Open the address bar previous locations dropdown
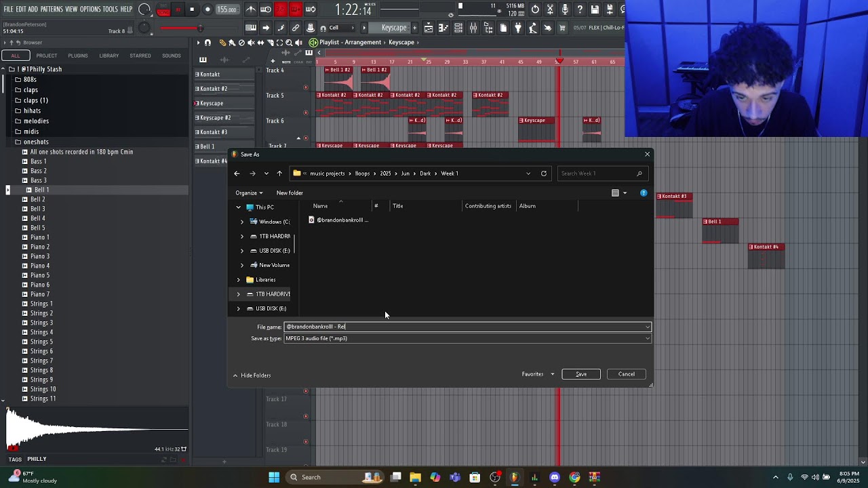The height and width of the screenshot is (488, 868). (x=528, y=174)
